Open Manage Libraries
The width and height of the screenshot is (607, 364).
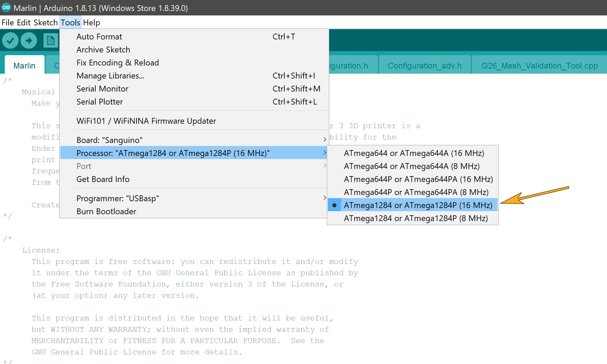point(110,75)
